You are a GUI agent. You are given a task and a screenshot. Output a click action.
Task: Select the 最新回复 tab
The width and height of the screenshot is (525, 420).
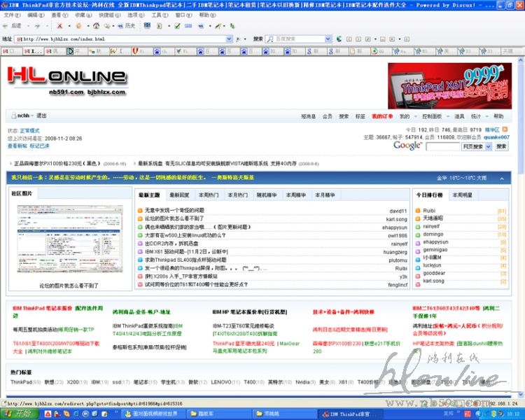178,195
